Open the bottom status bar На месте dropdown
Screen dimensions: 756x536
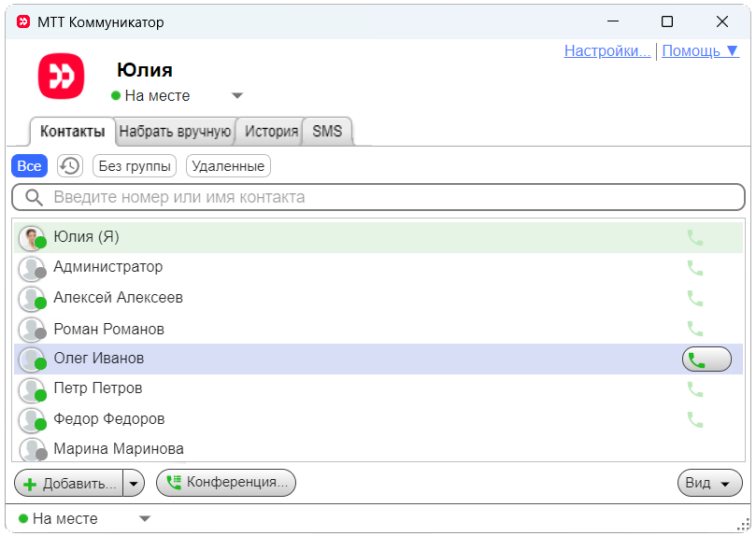click(x=145, y=518)
